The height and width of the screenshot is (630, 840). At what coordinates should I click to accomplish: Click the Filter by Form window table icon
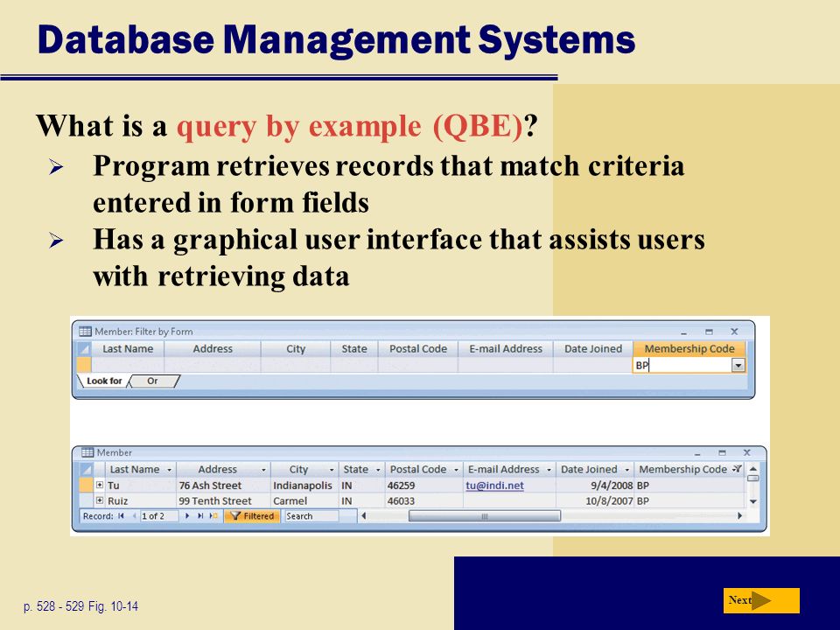(x=85, y=332)
